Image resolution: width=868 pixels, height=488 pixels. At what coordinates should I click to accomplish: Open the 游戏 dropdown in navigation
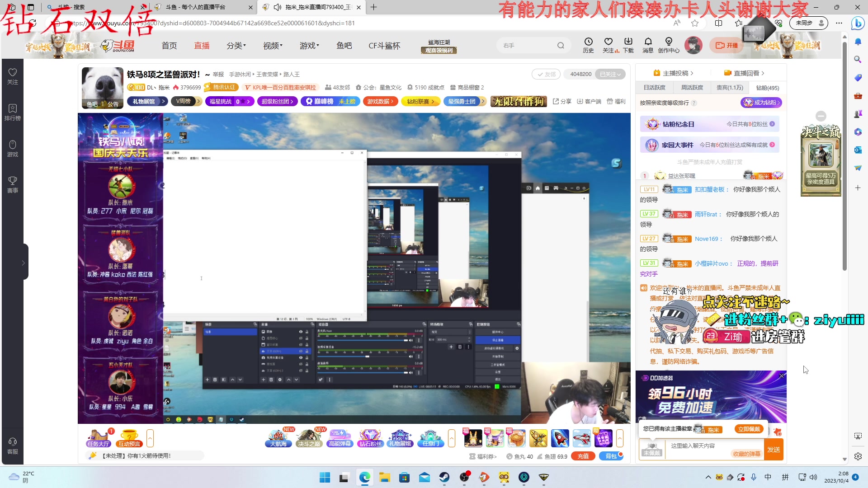coord(309,46)
